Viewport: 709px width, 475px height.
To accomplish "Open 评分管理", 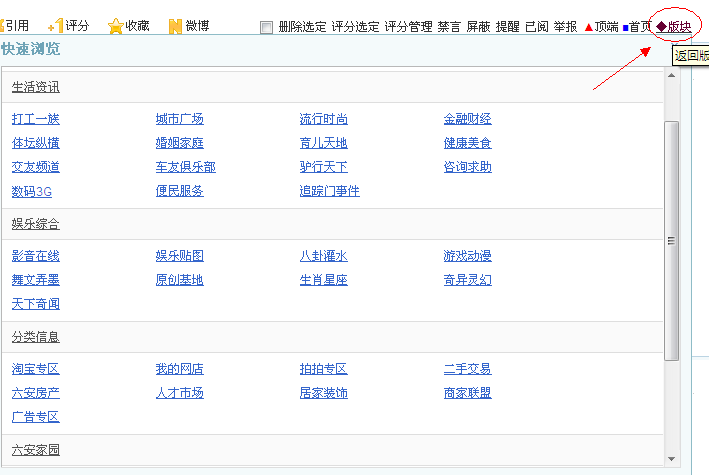I will pyautogui.click(x=408, y=27).
